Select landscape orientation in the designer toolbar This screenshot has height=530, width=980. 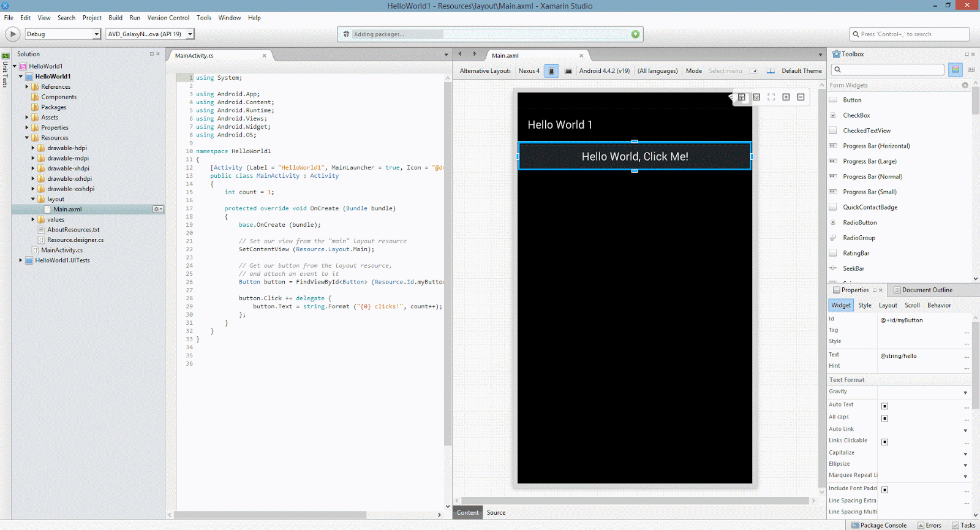[x=568, y=71]
